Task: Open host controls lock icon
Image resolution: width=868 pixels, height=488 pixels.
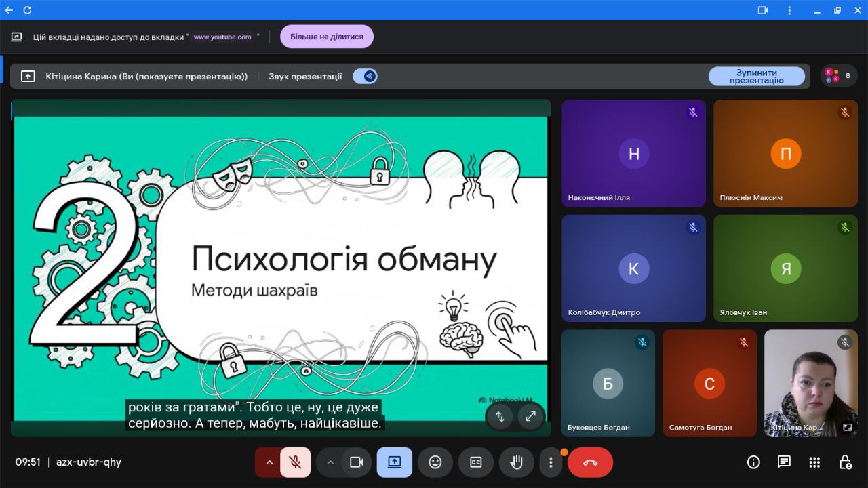Action: point(845,462)
